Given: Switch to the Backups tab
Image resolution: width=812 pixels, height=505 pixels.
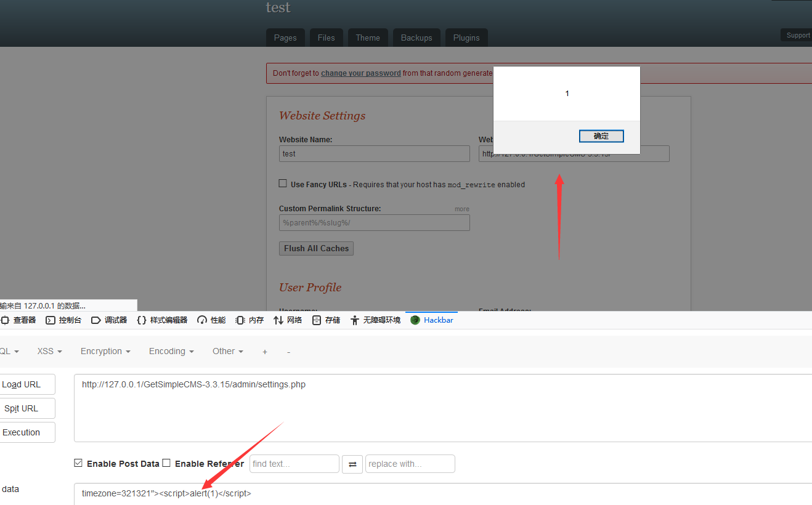Looking at the screenshot, I should (416, 38).
